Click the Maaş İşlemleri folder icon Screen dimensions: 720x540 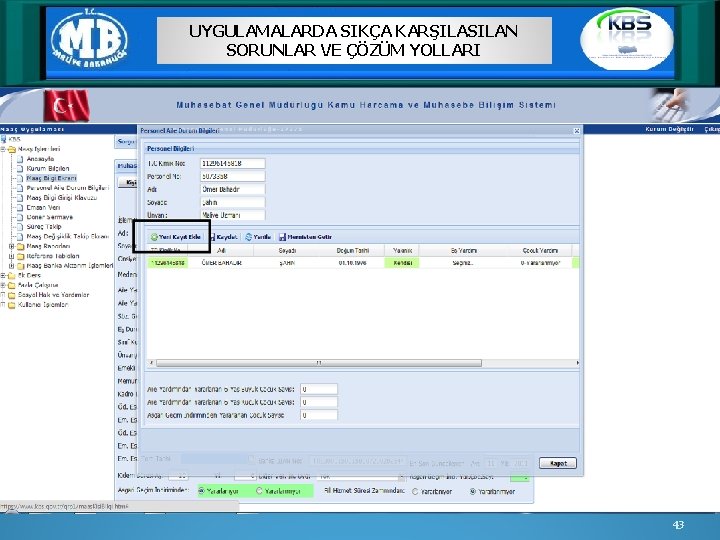[x=12, y=149]
